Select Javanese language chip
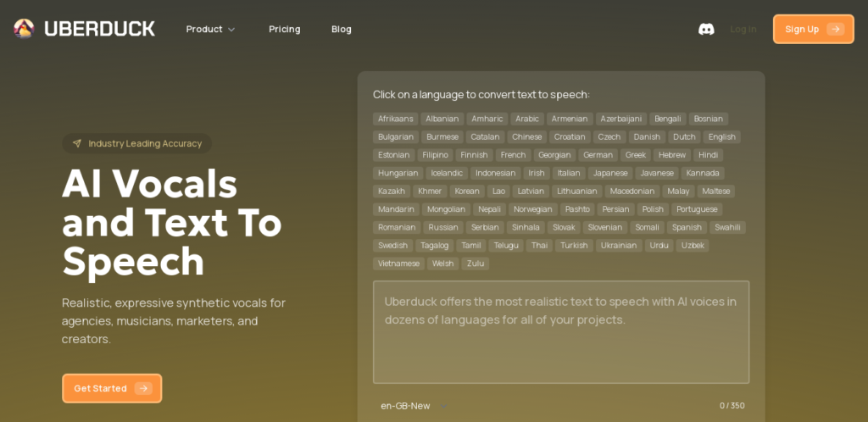 pos(657,173)
